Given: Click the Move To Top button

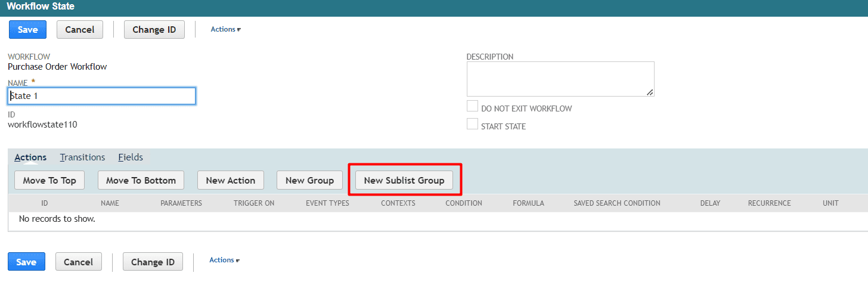Looking at the screenshot, I should coord(49,180).
